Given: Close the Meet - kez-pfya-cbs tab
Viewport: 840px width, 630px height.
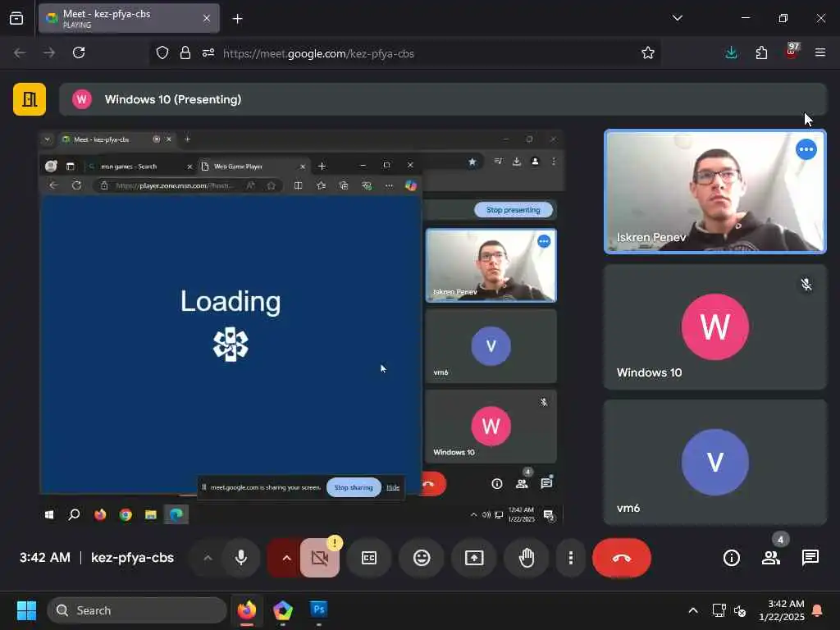Looking at the screenshot, I should [x=207, y=18].
